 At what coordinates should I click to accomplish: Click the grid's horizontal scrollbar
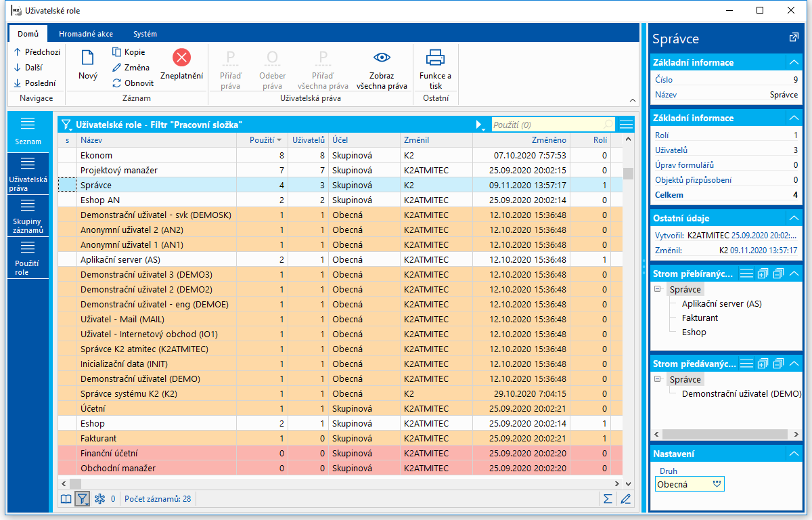(x=340, y=483)
